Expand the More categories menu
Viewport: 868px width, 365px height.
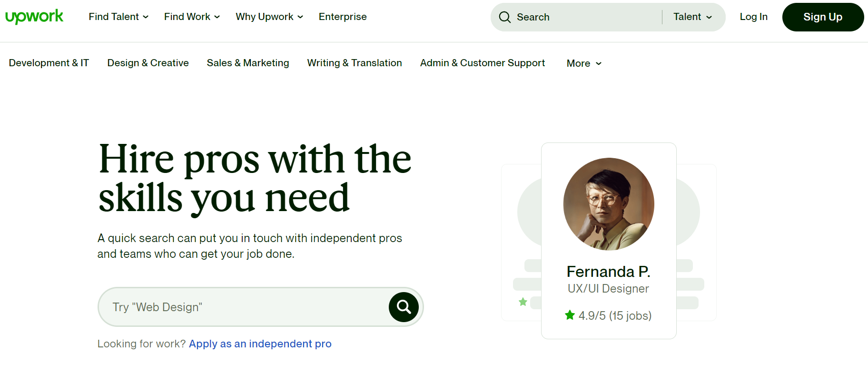(x=583, y=63)
